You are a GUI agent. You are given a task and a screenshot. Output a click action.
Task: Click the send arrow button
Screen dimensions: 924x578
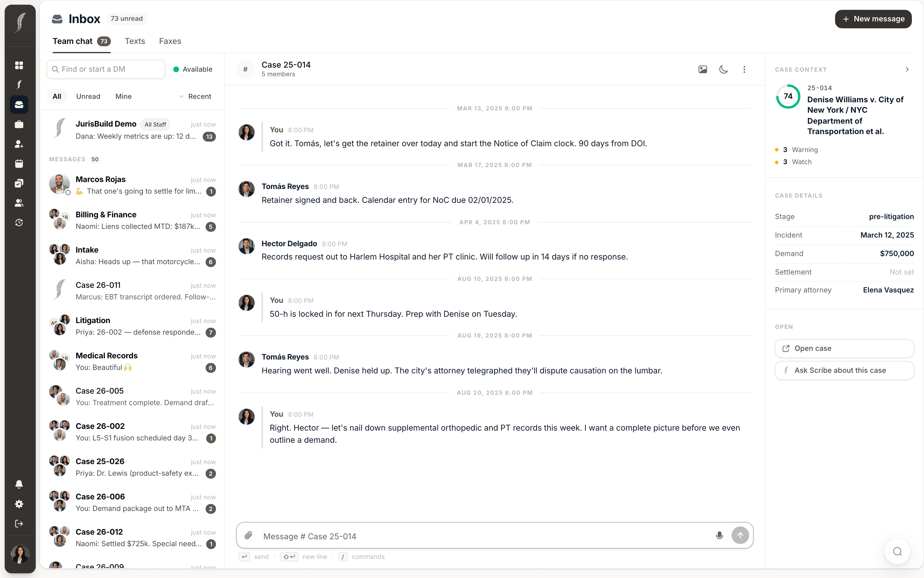coord(740,536)
